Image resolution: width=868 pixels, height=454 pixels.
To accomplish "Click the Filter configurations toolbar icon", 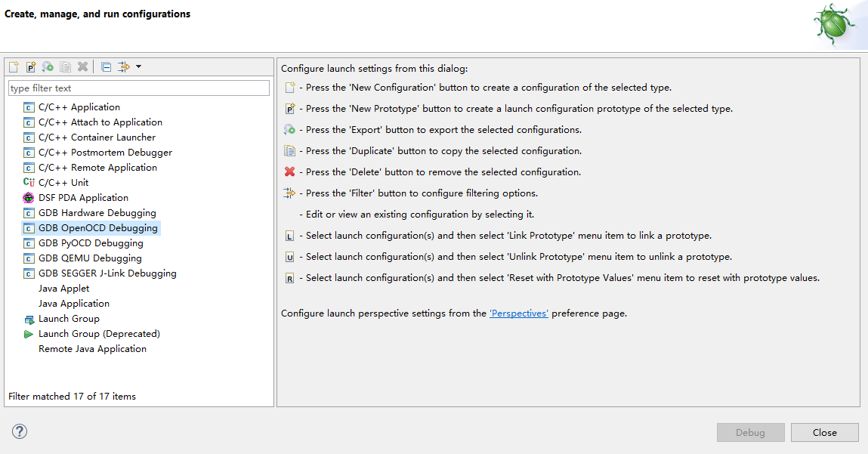I will click(124, 67).
